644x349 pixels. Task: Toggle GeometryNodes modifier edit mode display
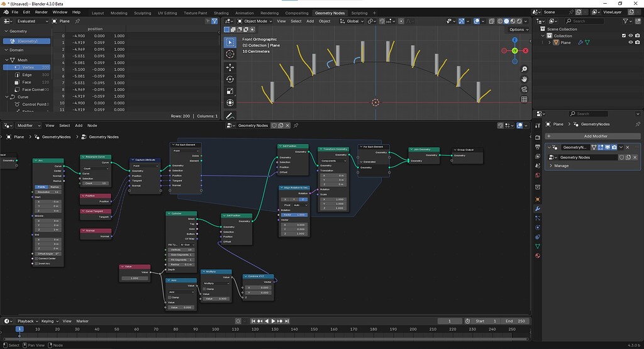pyautogui.click(x=601, y=147)
